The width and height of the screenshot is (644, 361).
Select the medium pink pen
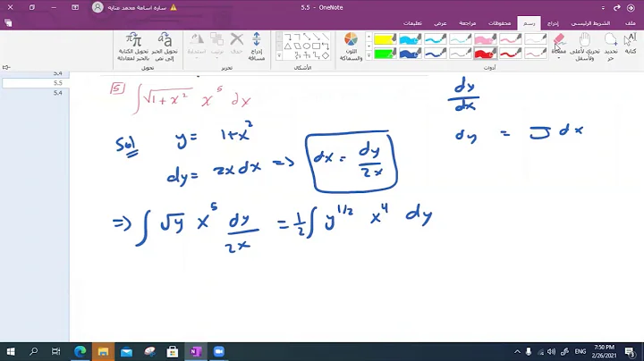[511, 39]
